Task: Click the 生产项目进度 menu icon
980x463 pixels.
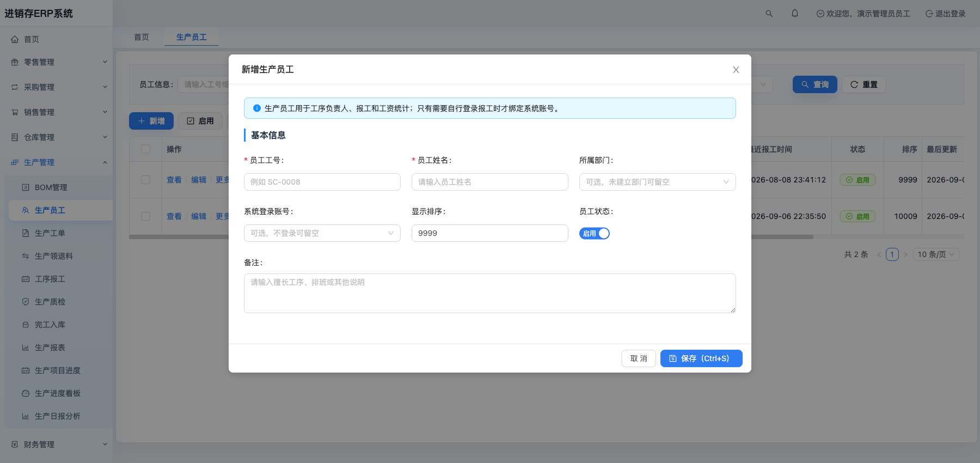Action: point(26,370)
